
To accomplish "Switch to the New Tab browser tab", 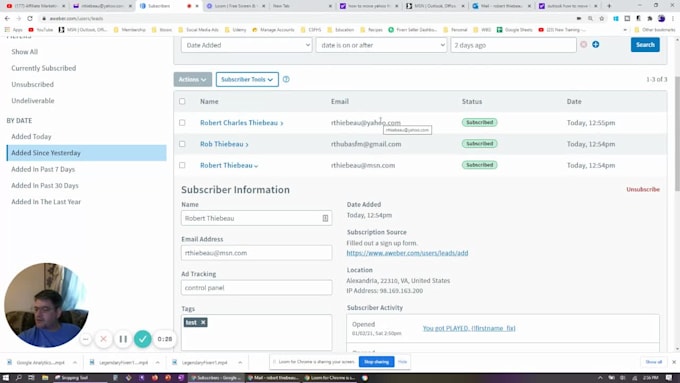I will tap(301, 6).
